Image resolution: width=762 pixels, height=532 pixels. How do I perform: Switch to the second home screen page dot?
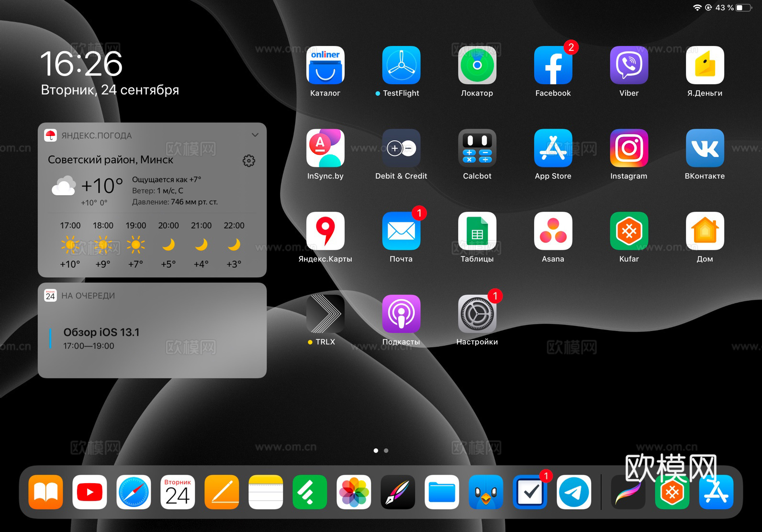386,451
